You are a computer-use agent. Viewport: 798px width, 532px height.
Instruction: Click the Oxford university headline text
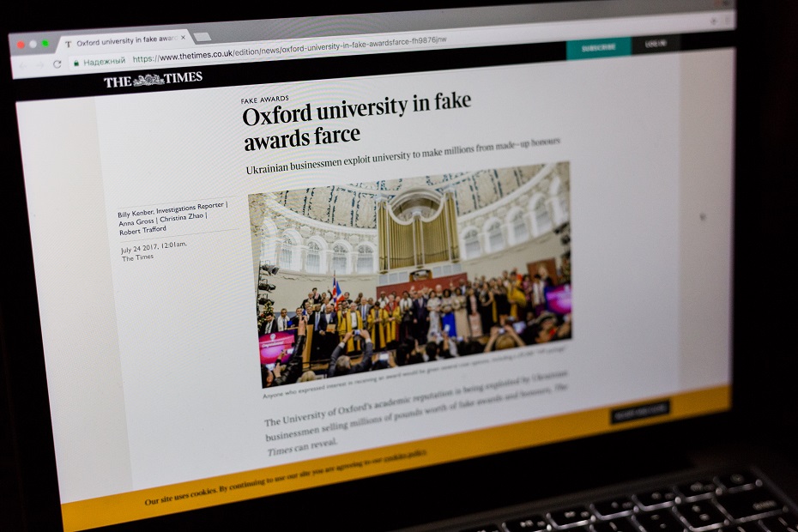[356, 121]
